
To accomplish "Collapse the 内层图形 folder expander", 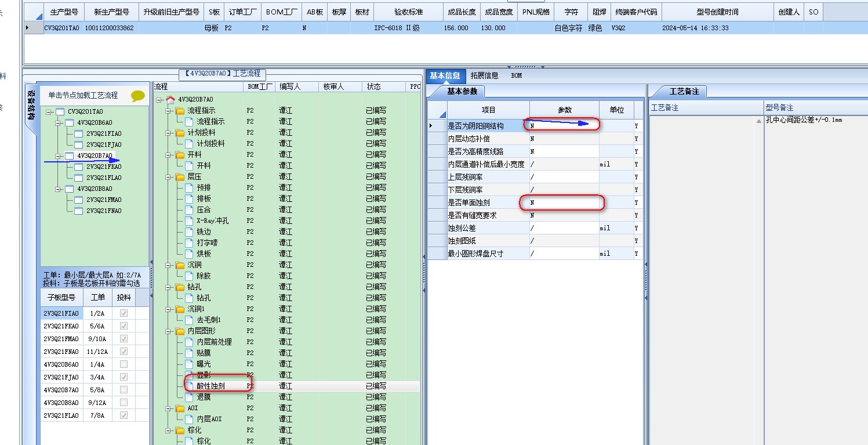I will 169,331.
